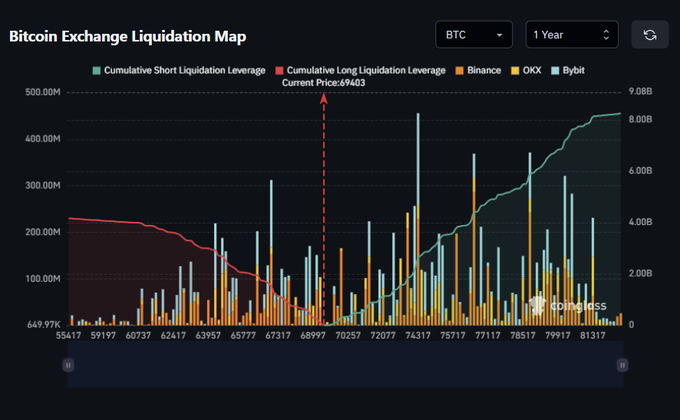680x420 pixels.
Task: Click the orange Binance legend swatch
Action: click(459, 71)
